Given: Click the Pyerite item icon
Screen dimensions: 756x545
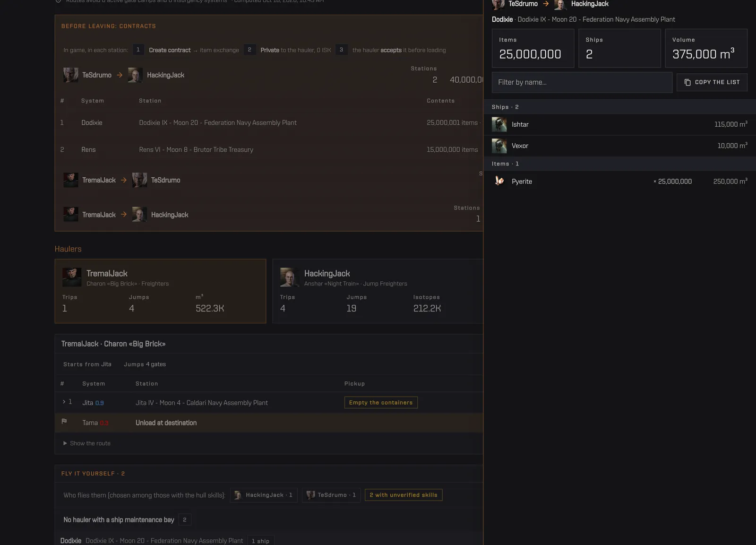Looking at the screenshot, I should [499, 181].
